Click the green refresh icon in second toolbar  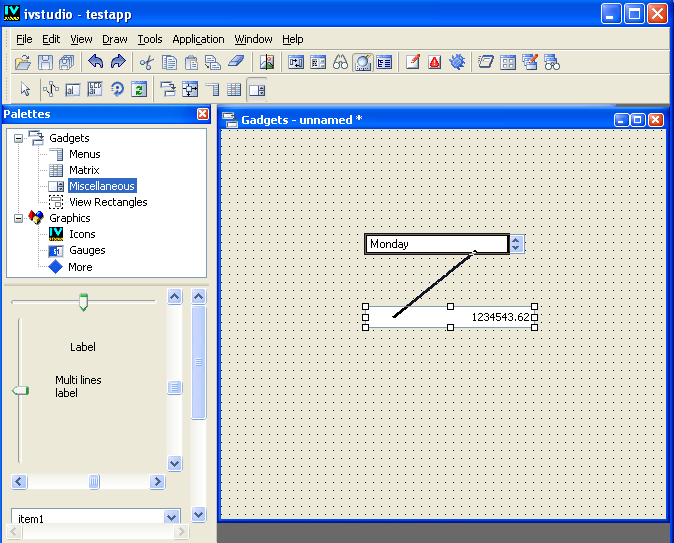point(139,90)
